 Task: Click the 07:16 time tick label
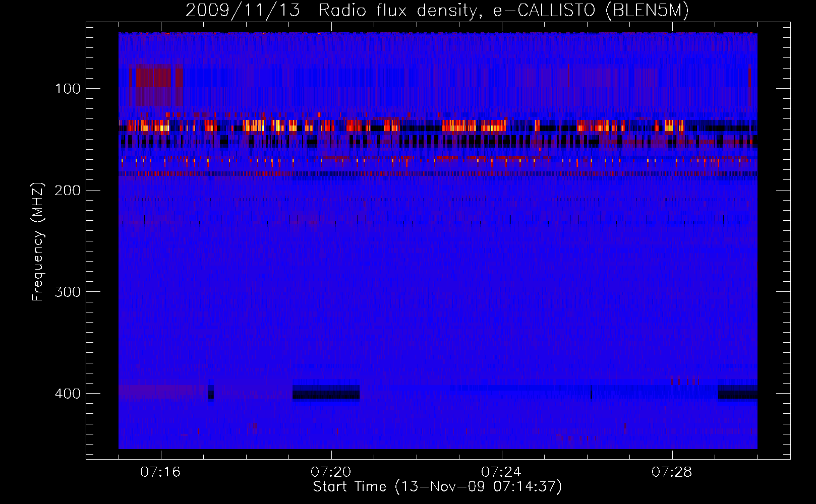[160, 472]
